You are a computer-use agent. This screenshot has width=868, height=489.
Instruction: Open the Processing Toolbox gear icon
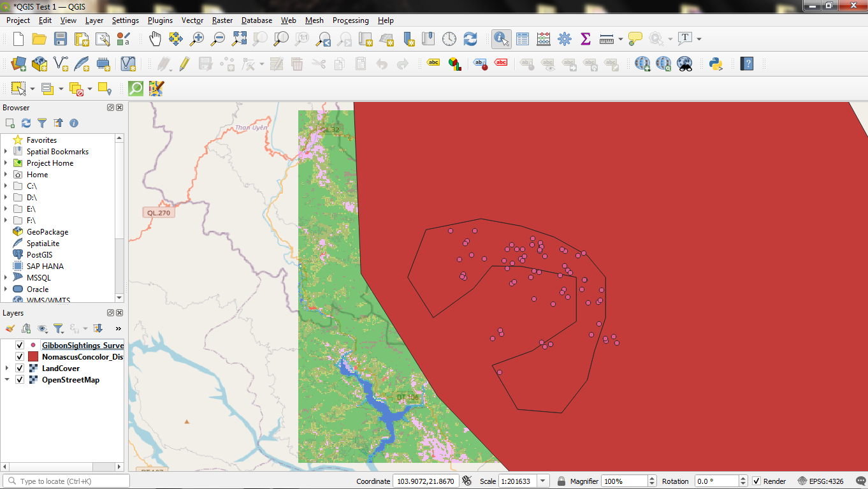(565, 39)
